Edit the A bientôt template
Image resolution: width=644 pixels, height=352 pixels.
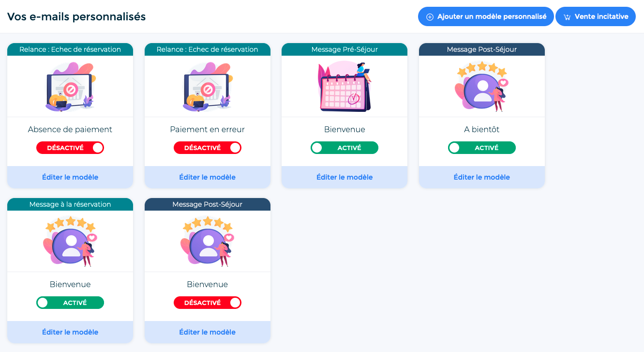482,177
